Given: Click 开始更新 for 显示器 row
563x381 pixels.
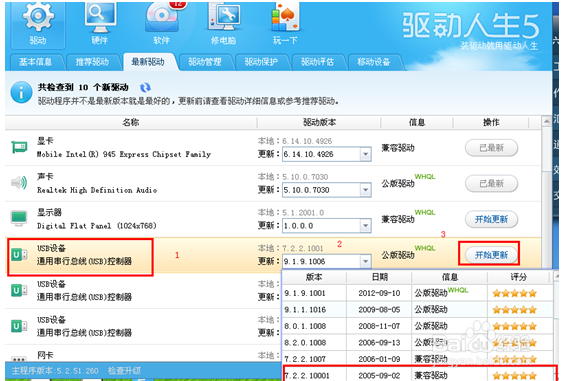Looking at the screenshot, I should coord(492,219).
